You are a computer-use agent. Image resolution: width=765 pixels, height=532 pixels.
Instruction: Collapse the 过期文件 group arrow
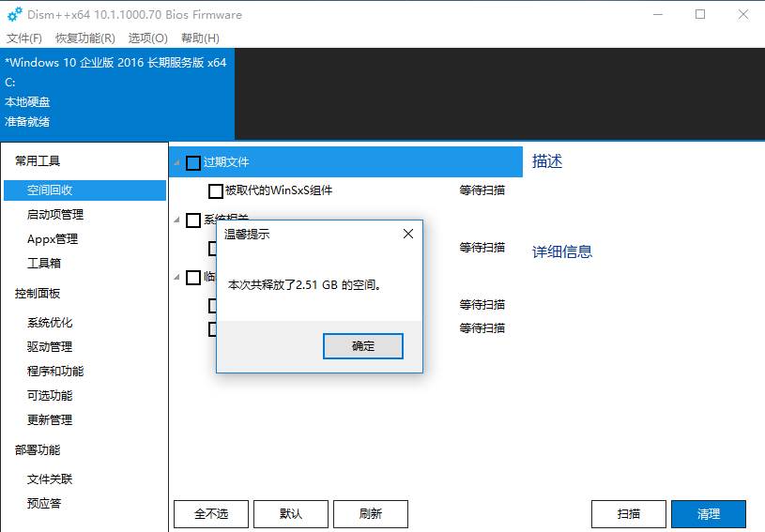[x=176, y=163]
